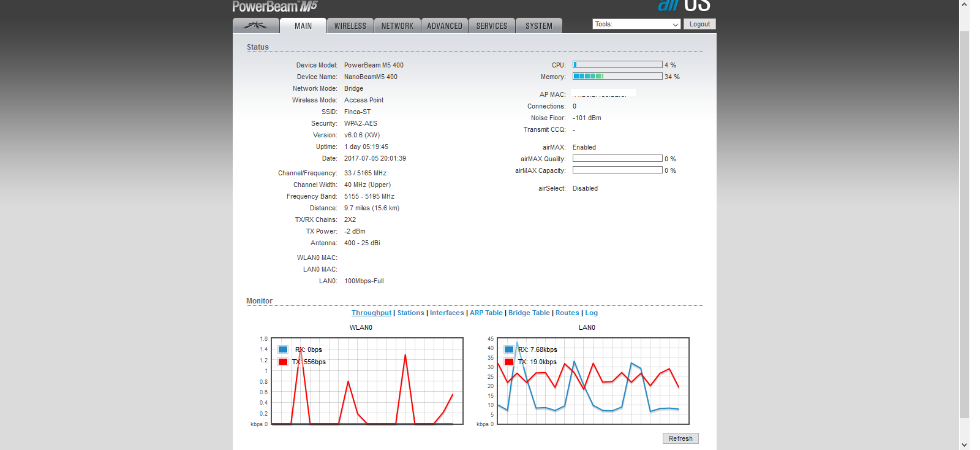Image resolution: width=980 pixels, height=450 pixels.
Task: Select version value v6.0.6 (XW)
Action: [x=362, y=135]
